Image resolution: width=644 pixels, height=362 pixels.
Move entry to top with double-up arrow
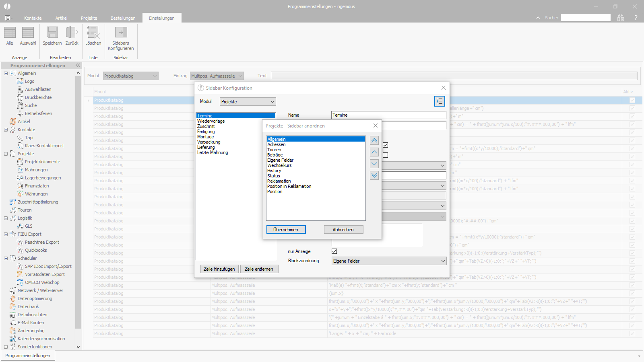pos(374,140)
